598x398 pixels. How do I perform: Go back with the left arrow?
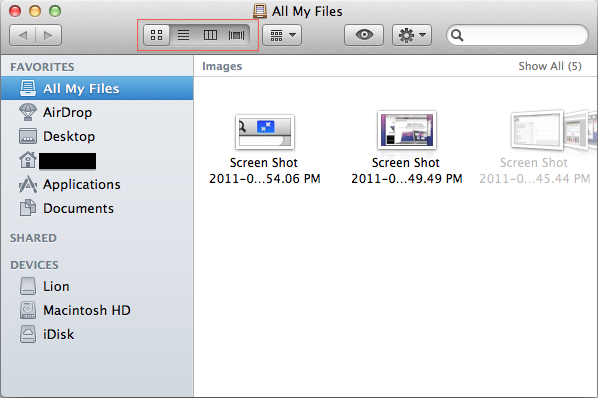[x=23, y=35]
